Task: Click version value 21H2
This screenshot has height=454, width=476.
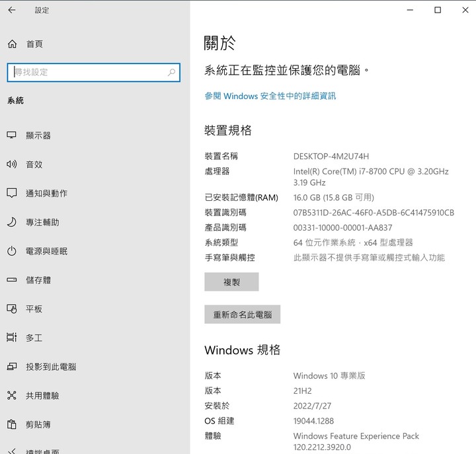Action: (302, 391)
